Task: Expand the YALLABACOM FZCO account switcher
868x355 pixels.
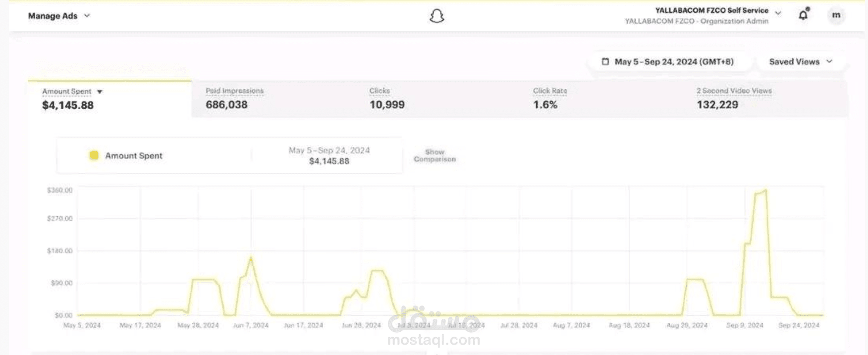Action: (778, 13)
